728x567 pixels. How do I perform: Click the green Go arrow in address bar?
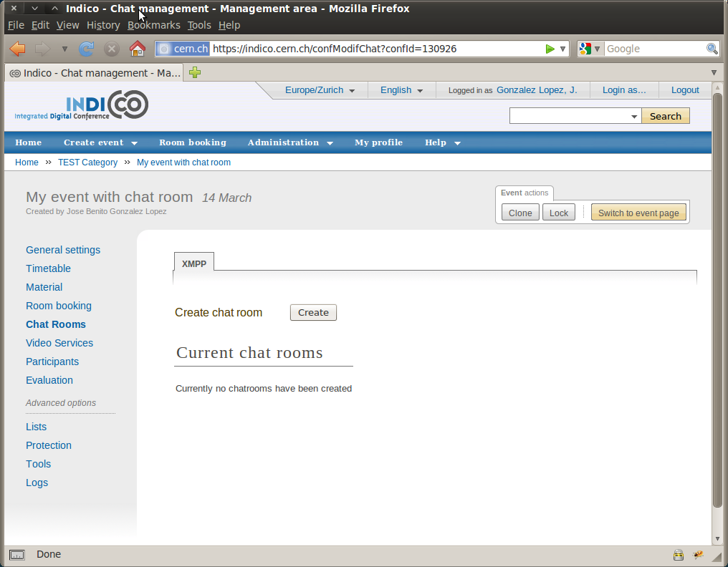click(550, 49)
